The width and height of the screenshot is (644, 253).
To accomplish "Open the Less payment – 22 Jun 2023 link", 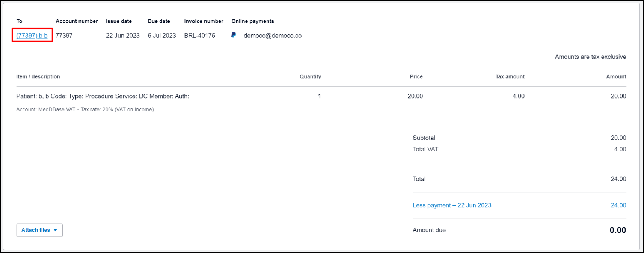I will (x=452, y=205).
